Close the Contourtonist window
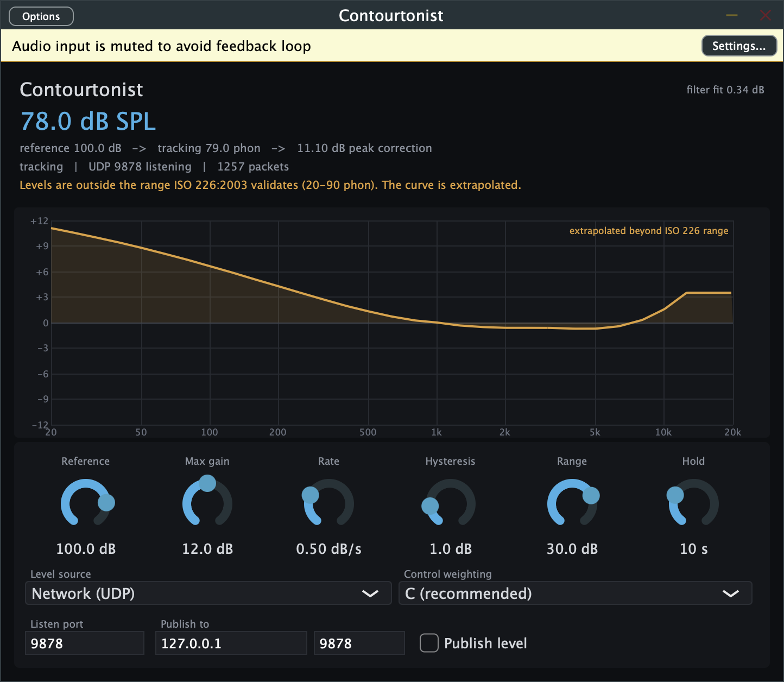Image resolution: width=784 pixels, height=682 pixels. pos(766,15)
